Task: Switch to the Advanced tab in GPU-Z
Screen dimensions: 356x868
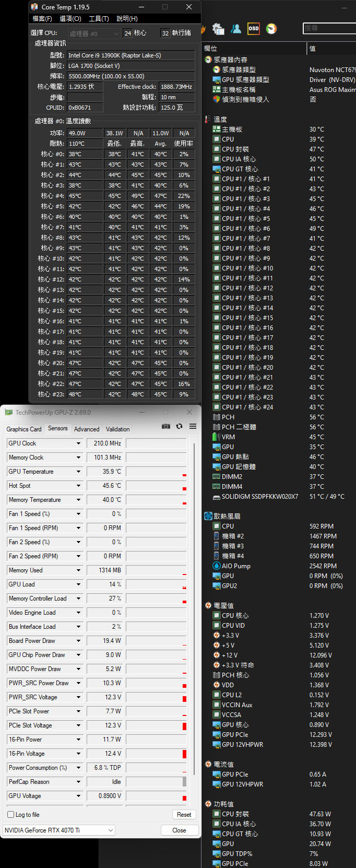Action: tap(87, 429)
